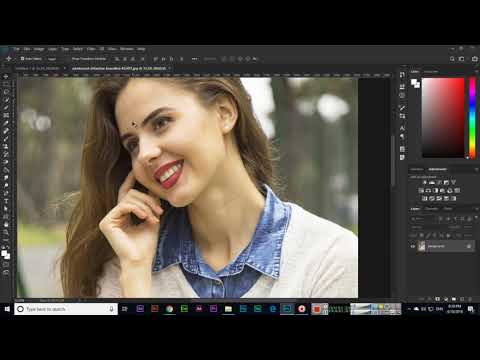
Task: Delete layer using the trash icon
Action: click(x=470, y=299)
